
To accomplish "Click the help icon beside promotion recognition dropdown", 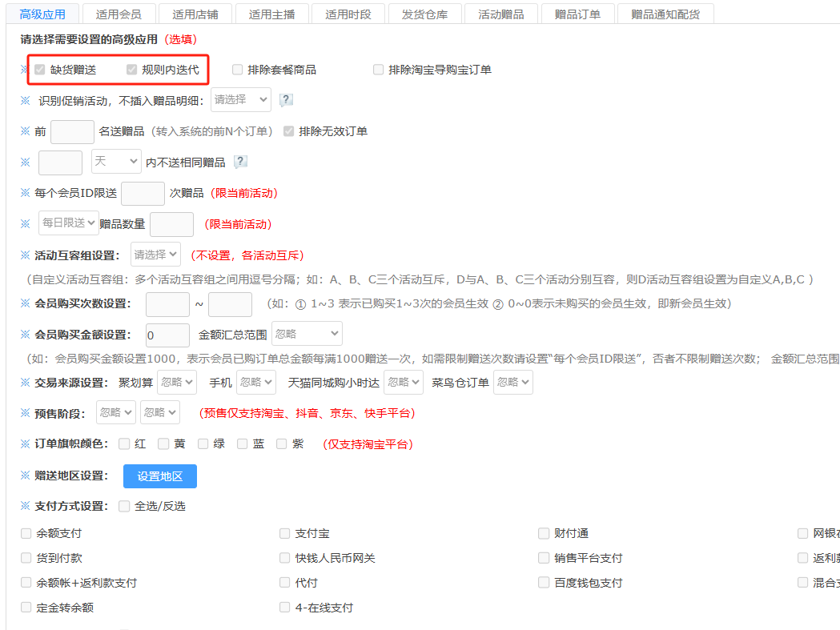I will (x=286, y=100).
